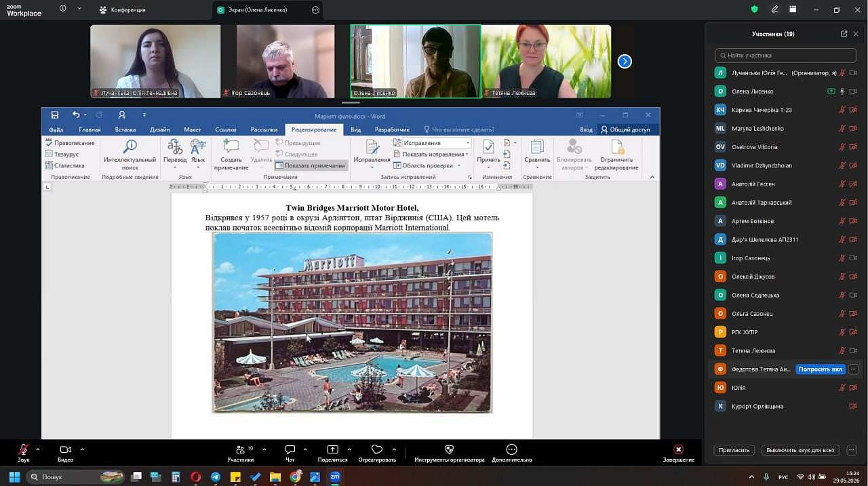868x486 pixels.
Task: Open the Чат chat icon
Action: pos(290,449)
